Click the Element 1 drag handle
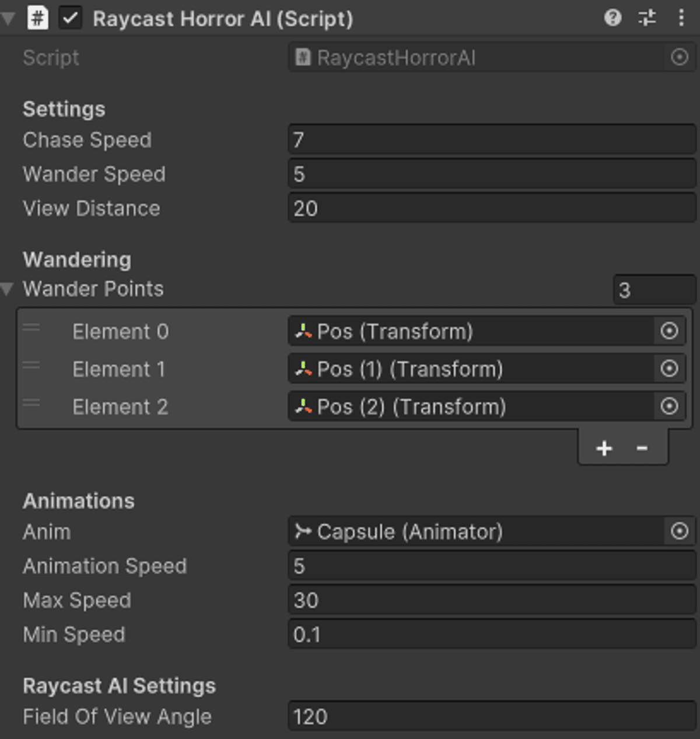Screen dimensions: 700x739 [31, 366]
